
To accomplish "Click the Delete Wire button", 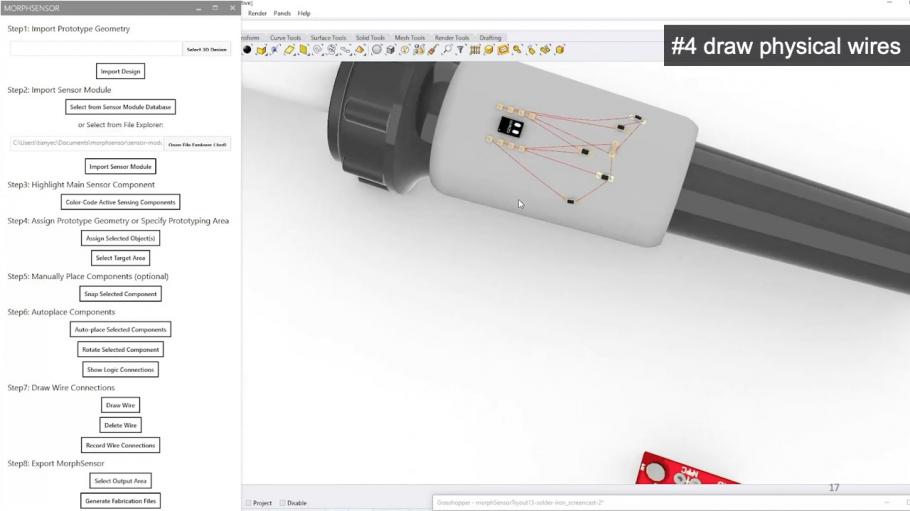I will tap(120, 425).
